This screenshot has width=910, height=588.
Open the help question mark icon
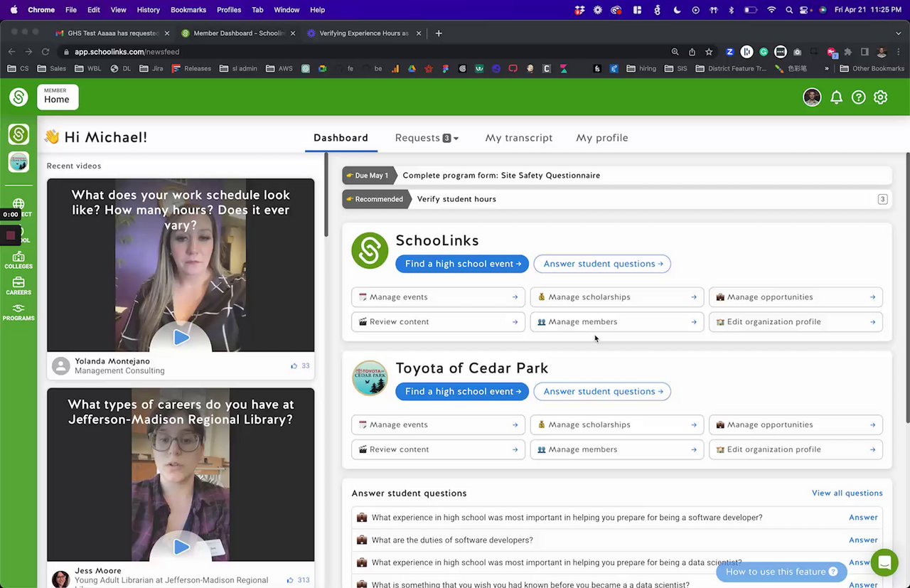coord(859,97)
